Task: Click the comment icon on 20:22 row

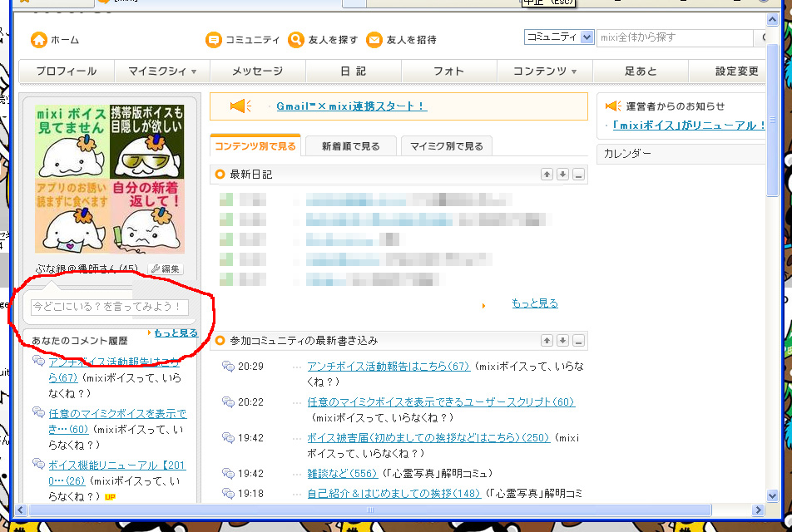Action: tap(228, 401)
